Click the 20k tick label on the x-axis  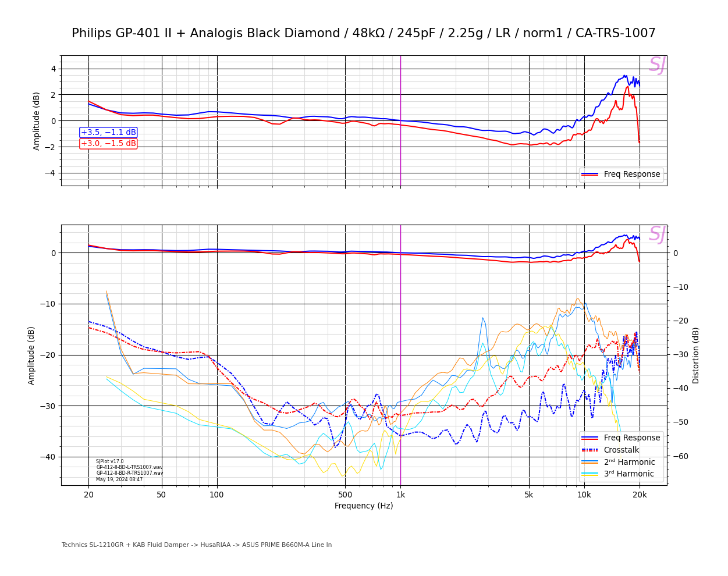pos(640,495)
